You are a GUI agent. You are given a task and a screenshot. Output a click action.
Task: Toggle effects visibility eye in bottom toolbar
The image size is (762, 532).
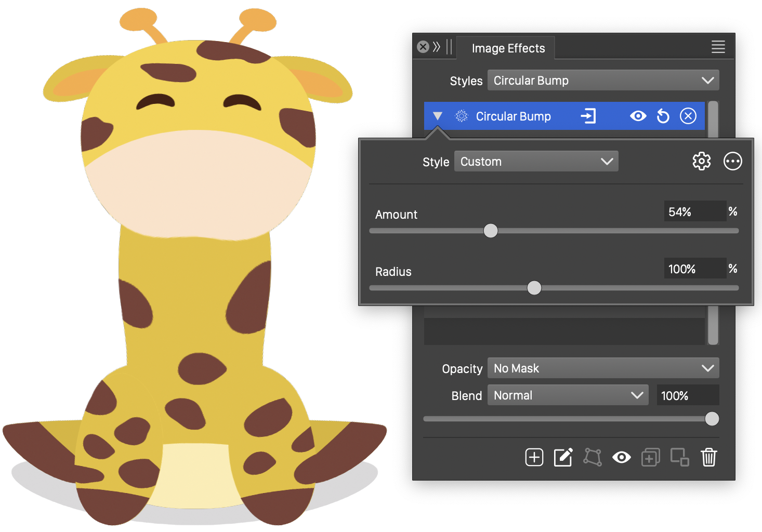click(x=621, y=457)
